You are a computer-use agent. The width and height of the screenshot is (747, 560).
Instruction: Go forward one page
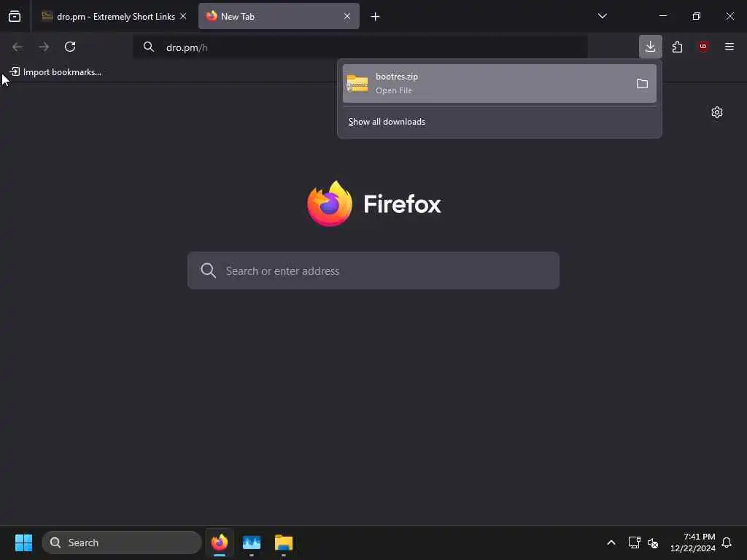44,47
